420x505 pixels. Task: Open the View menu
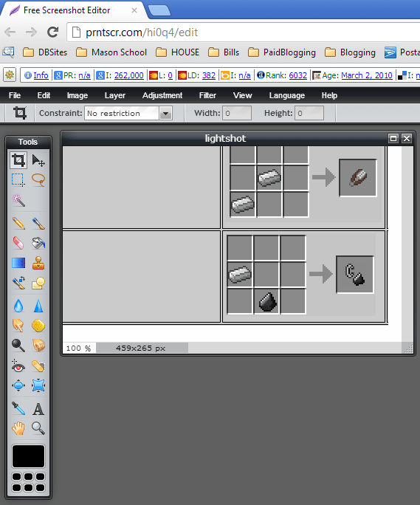pyautogui.click(x=242, y=95)
